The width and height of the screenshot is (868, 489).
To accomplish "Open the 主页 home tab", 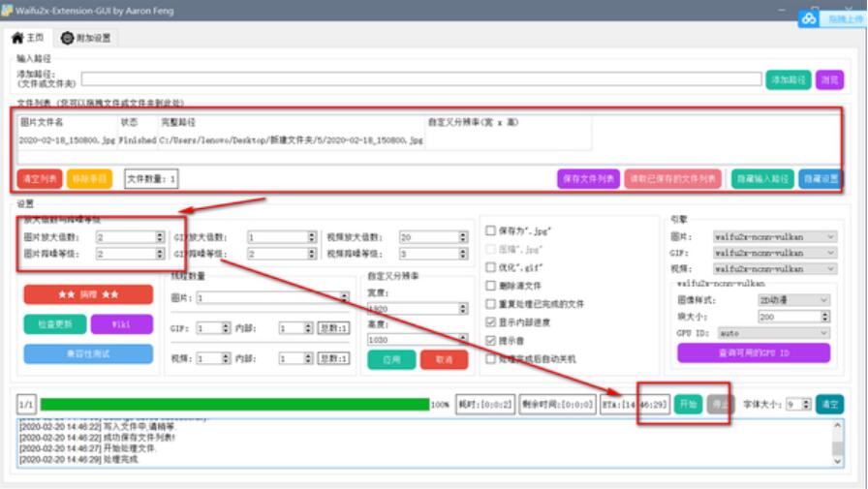I will [x=28, y=38].
